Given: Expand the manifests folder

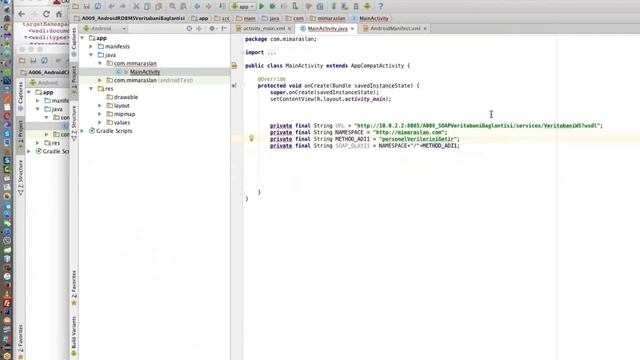Looking at the screenshot, I should [x=91, y=47].
